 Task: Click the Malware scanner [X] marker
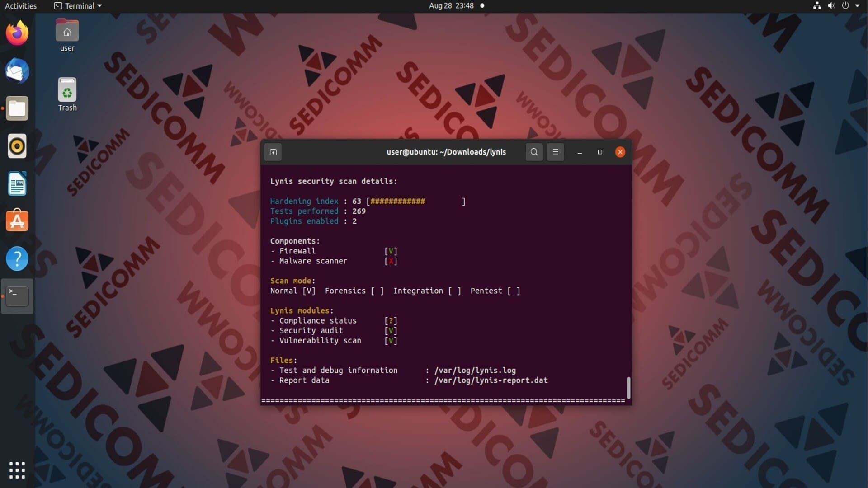click(391, 261)
